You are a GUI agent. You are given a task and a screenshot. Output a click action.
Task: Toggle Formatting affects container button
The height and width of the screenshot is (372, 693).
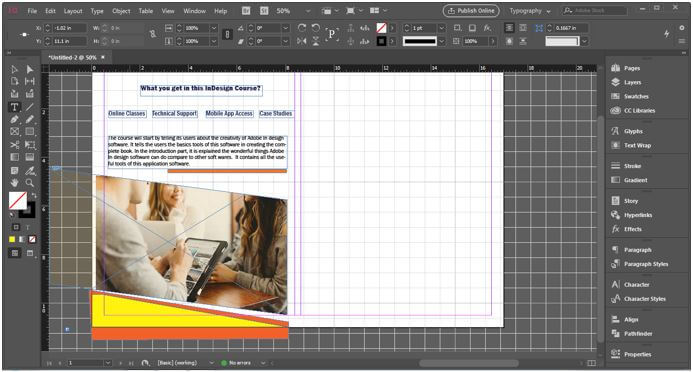tap(16, 227)
